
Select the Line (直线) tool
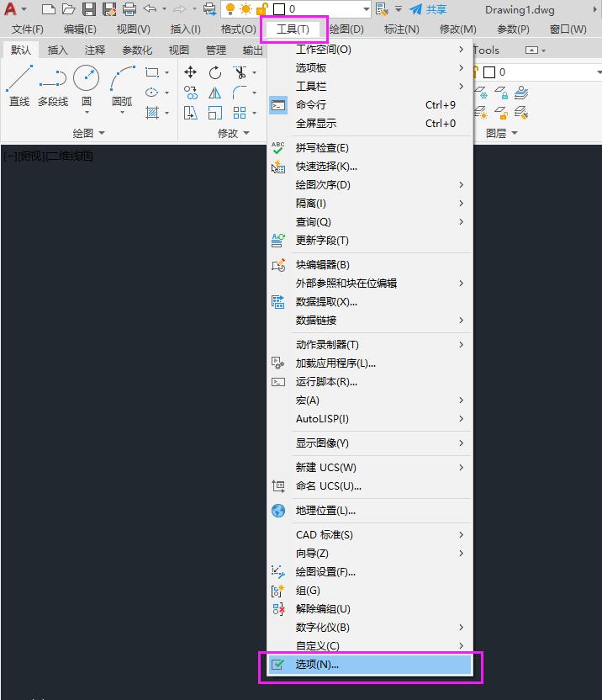(x=19, y=86)
